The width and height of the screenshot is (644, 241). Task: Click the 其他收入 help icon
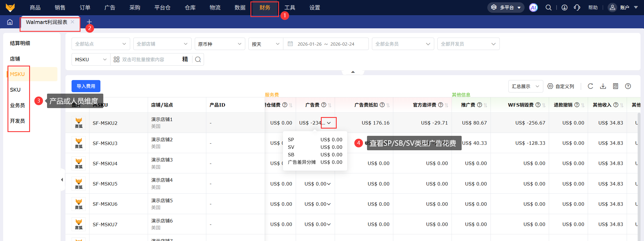(x=616, y=105)
